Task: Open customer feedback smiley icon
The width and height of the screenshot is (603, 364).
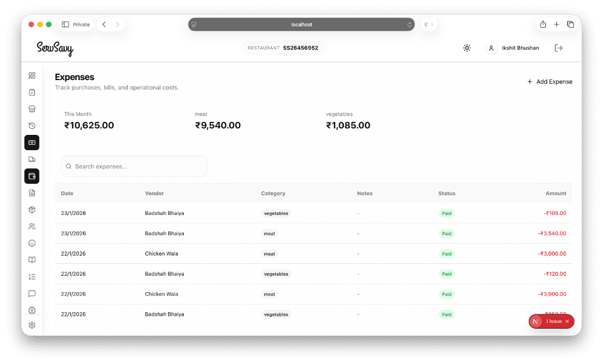Action: (32, 243)
